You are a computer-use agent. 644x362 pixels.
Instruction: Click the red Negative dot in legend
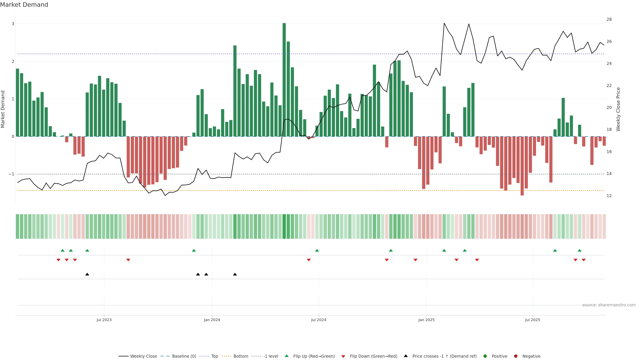516,356
